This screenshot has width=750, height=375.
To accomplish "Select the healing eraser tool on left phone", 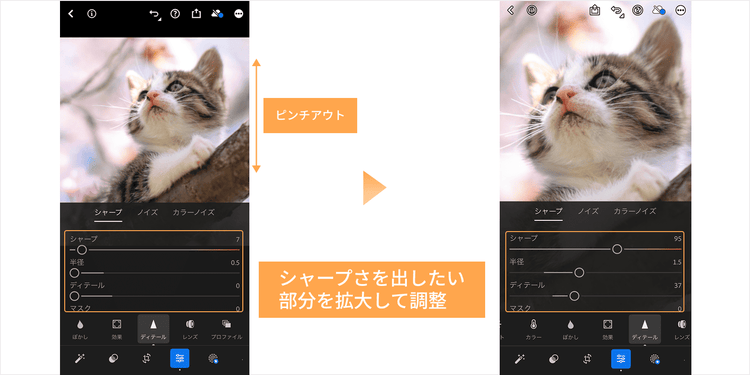I will coord(113,359).
